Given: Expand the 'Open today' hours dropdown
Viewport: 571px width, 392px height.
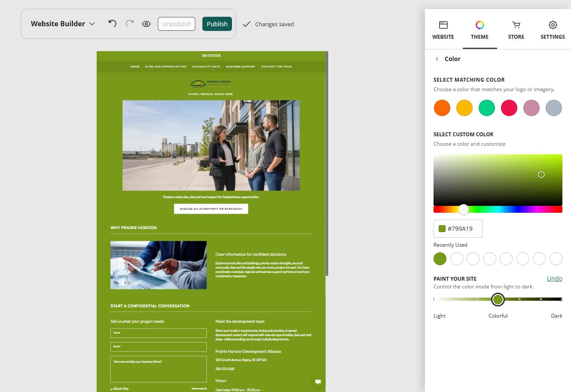Looking at the screenshot, I should click(240, 390).
